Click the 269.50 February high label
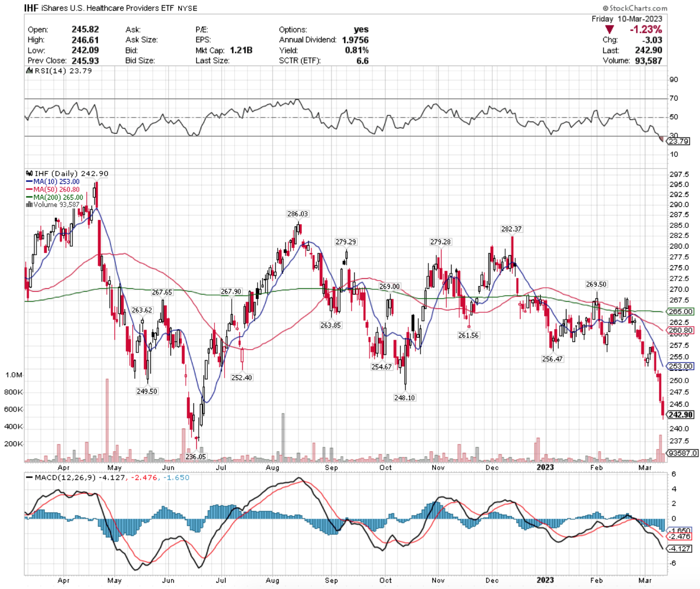Image resolution: width=700 pixels, height=589 pixels. pyautogui.click(x=596, y=284)
